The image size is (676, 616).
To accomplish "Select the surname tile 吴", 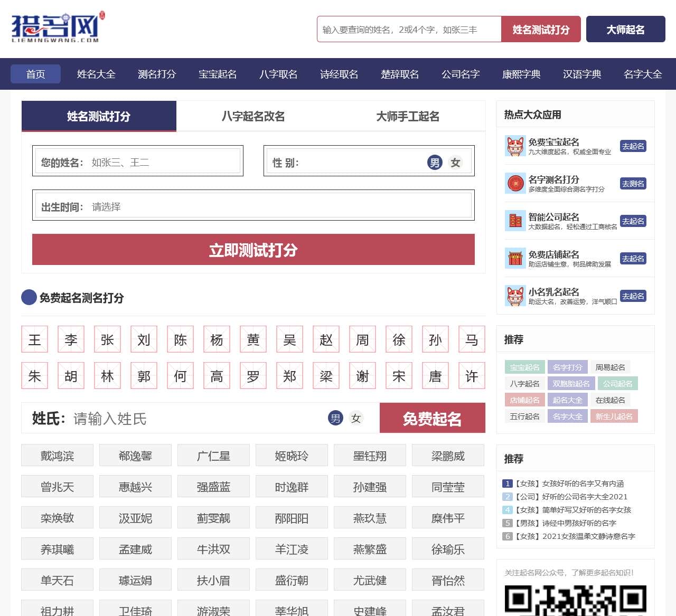I will [289, 339].
